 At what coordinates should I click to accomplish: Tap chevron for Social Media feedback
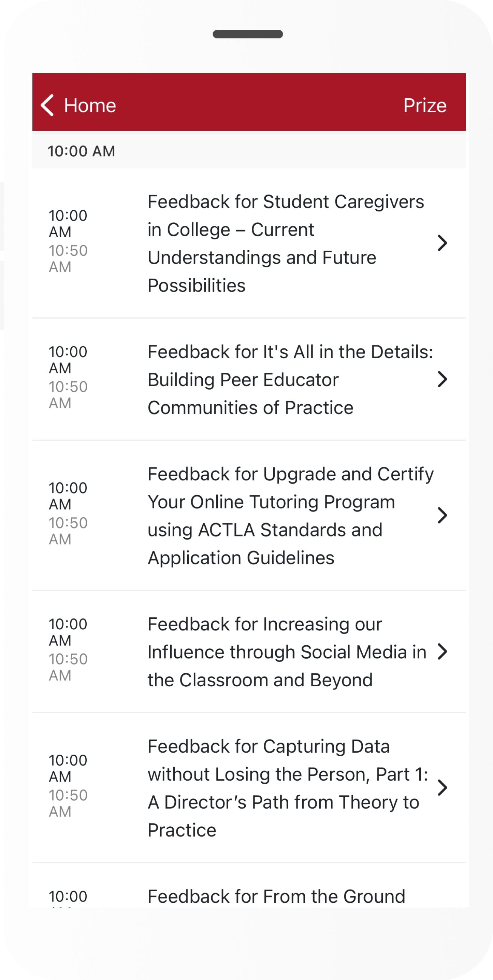tap(442, 652)
